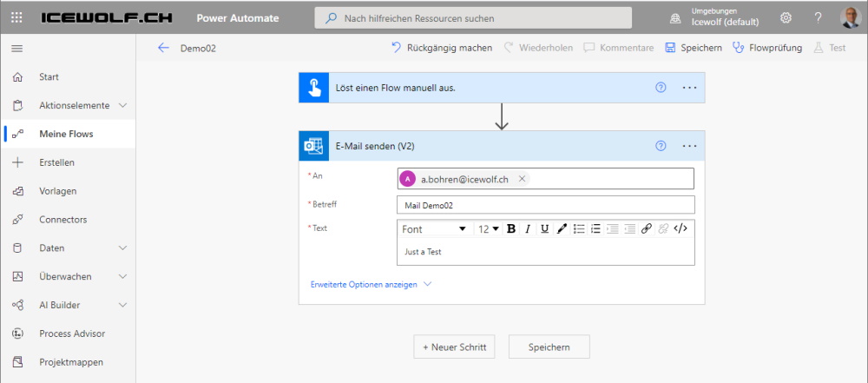Image resolution: width=868 pixels, height=383 pixels.
Task: Toggle bold formatting in text editor
Action: pos(511,229)
